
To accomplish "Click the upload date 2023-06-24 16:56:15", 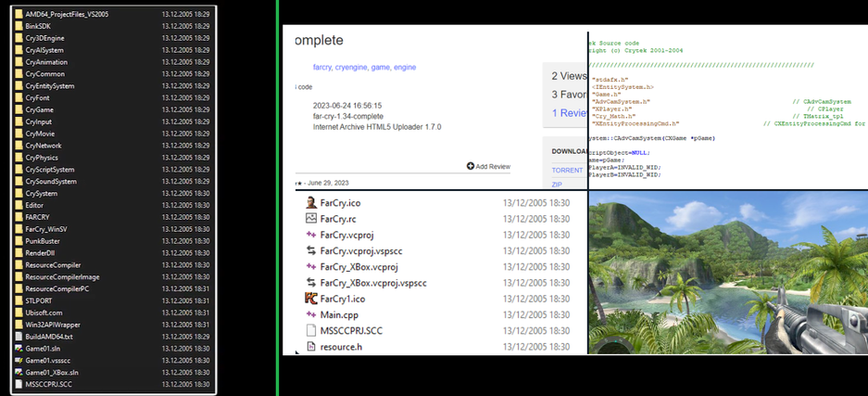I will [347, 105].
